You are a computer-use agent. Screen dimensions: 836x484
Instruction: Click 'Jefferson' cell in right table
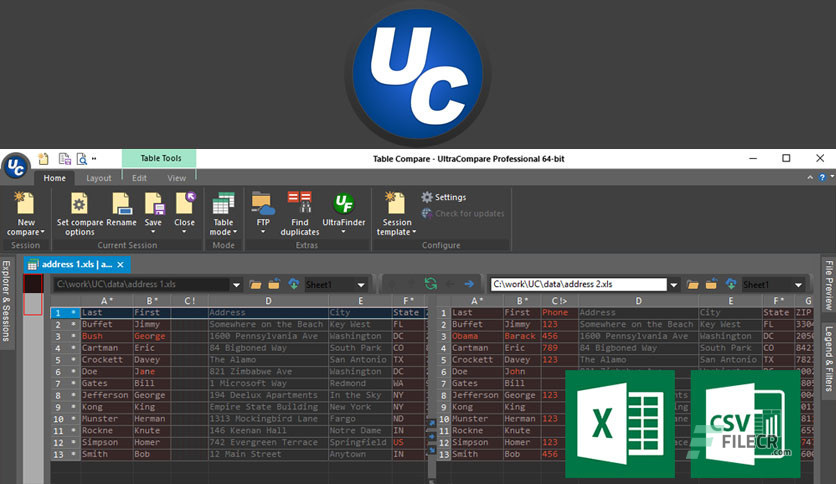pyautogui.click(x=477, y=395)
